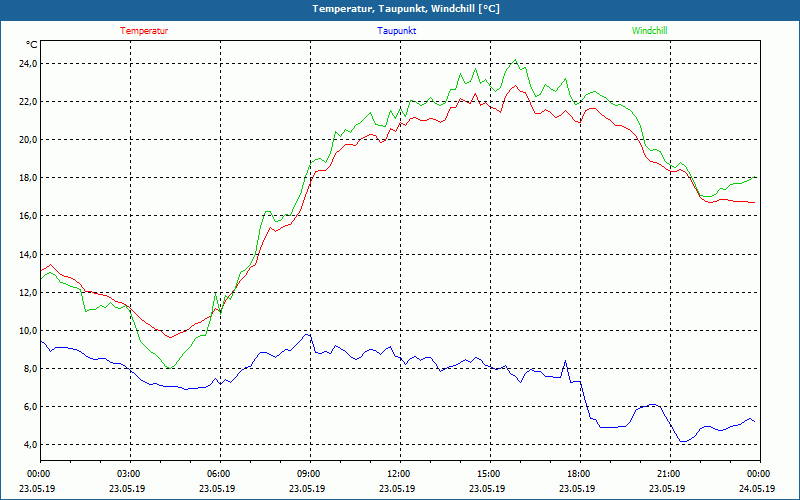Click the chart title Temperatur, Taupunkt, Windchill
Screen dimensions: 800x500
(406, 9)
